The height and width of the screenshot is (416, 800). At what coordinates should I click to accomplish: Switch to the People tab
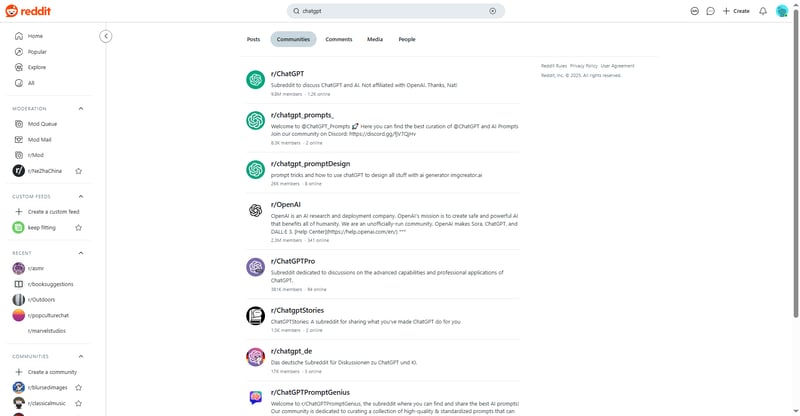click(x=407, y=39)
